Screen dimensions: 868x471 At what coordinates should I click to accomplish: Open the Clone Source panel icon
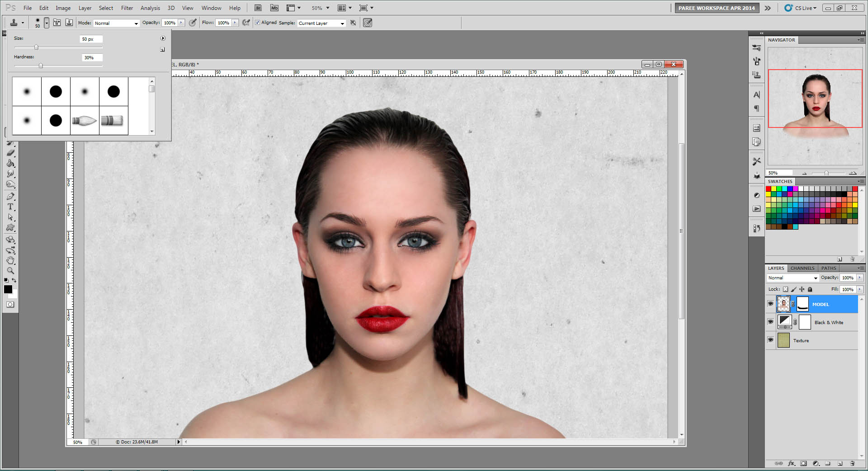[757, 75]
